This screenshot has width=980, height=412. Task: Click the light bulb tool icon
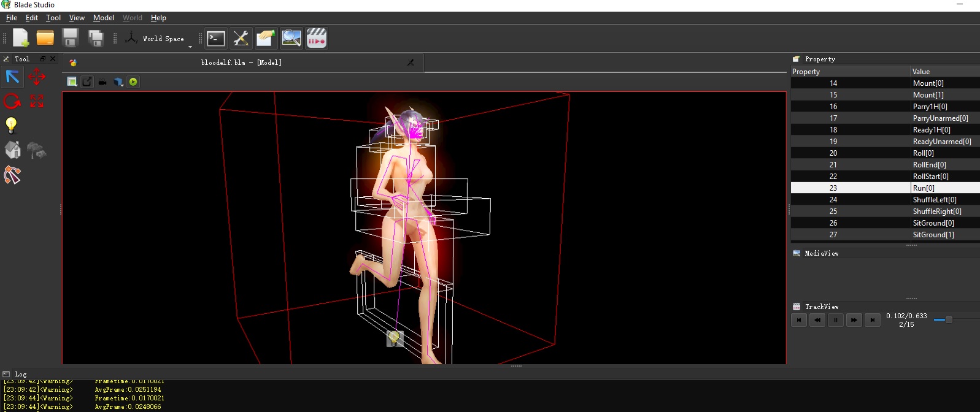click(11, 126)
